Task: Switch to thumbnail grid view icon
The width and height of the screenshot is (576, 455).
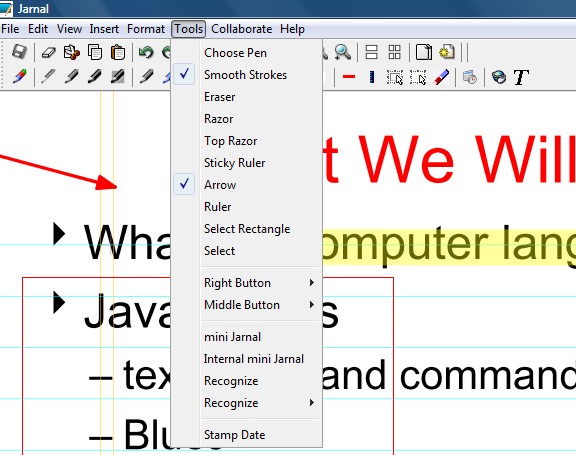Action: coord(395,52)
